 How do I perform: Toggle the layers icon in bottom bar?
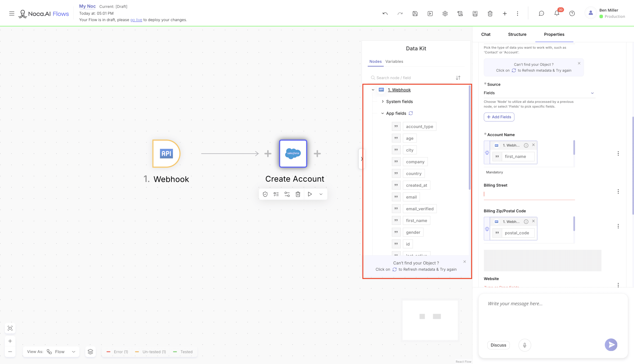pyautogui.click(x=90, y=352)
